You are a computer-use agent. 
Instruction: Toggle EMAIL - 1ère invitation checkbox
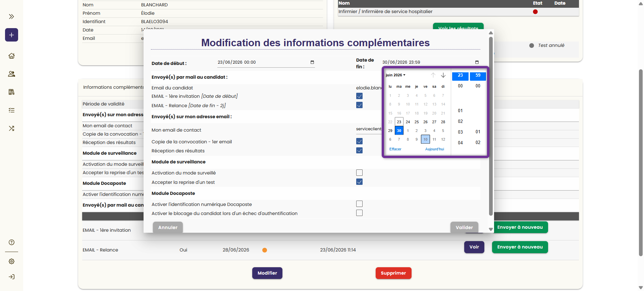point(359,96)
